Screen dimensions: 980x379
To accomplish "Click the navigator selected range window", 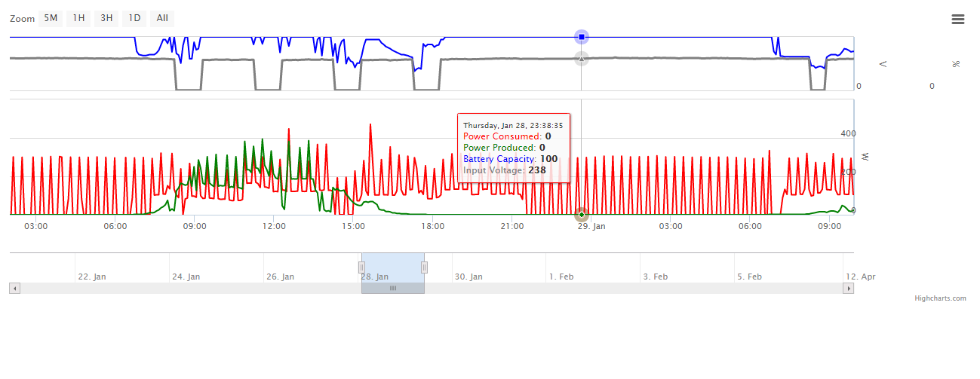I will pyautogui.click(x=392, y=267).
